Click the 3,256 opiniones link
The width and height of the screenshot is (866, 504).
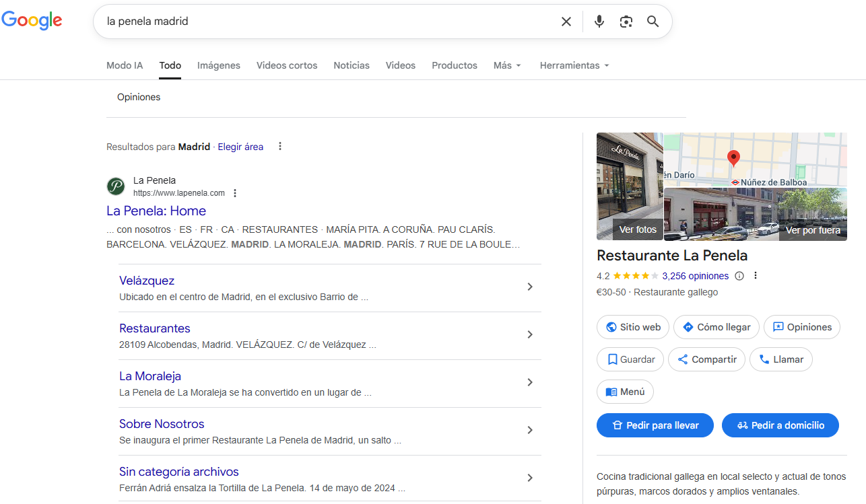696,276
